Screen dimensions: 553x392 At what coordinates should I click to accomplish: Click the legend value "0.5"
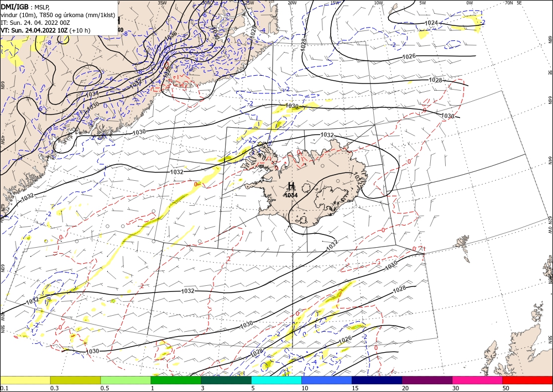105,388
